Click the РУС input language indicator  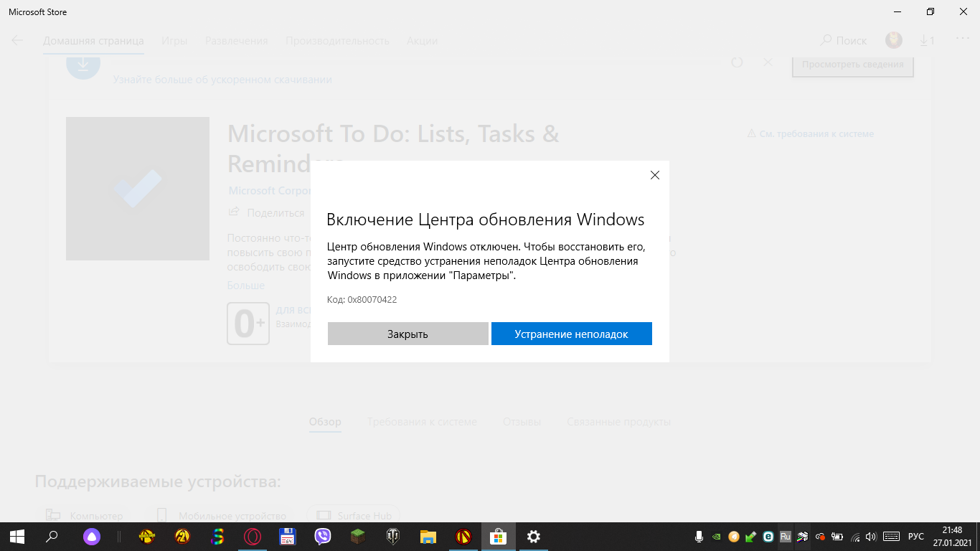(x=916, y=537)
